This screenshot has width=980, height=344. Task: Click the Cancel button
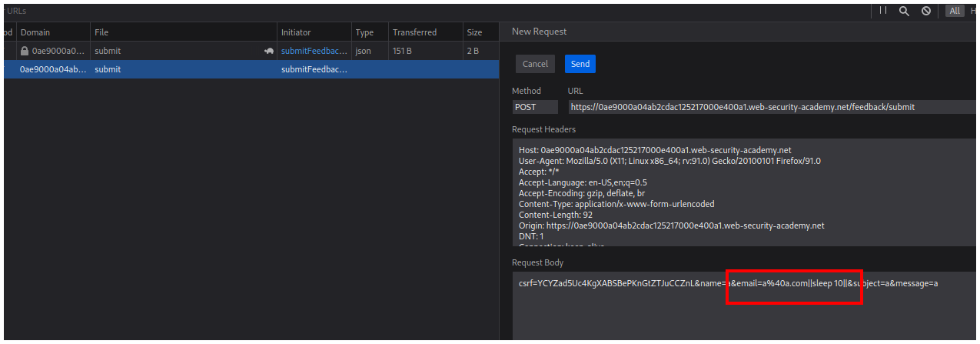(x=535, y=64)
